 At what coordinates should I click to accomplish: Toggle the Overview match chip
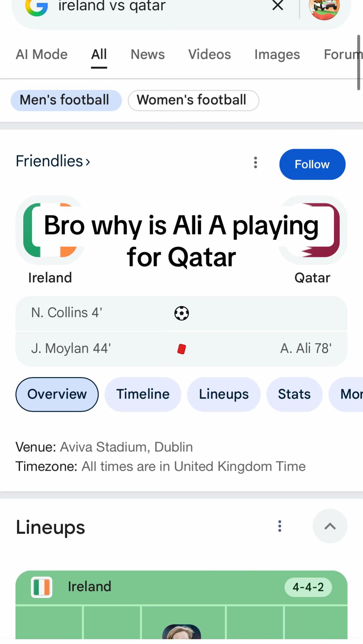coord(57,394)
